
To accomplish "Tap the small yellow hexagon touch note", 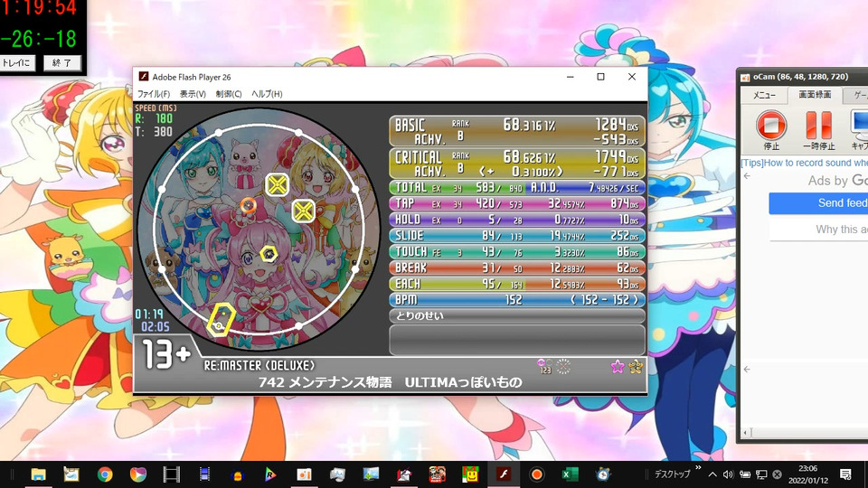I will (269, 254).
